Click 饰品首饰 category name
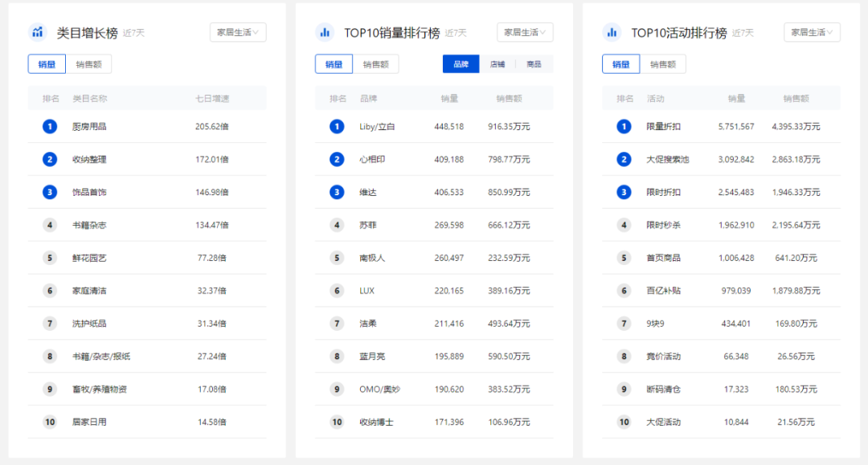868x465 pixels. (89, 192)
